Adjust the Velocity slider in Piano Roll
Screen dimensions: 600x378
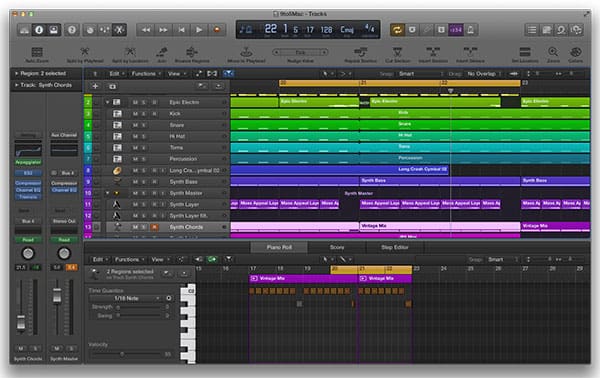pos(122,354)
